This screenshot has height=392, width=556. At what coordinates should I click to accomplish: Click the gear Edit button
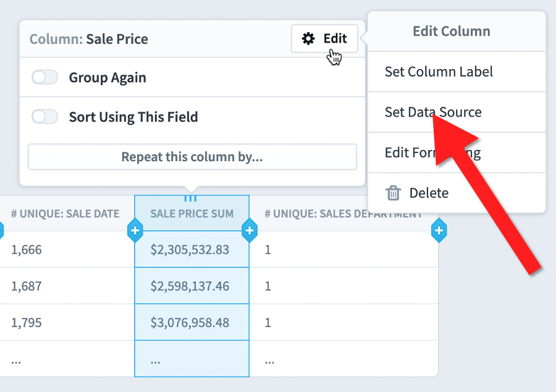[x=324, y=39]
